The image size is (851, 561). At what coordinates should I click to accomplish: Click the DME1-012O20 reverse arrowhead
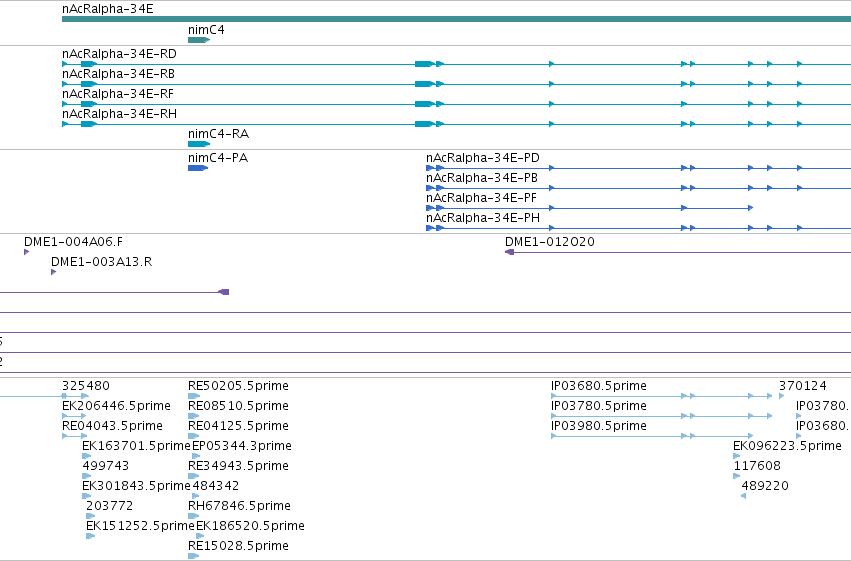pos(509,252)
